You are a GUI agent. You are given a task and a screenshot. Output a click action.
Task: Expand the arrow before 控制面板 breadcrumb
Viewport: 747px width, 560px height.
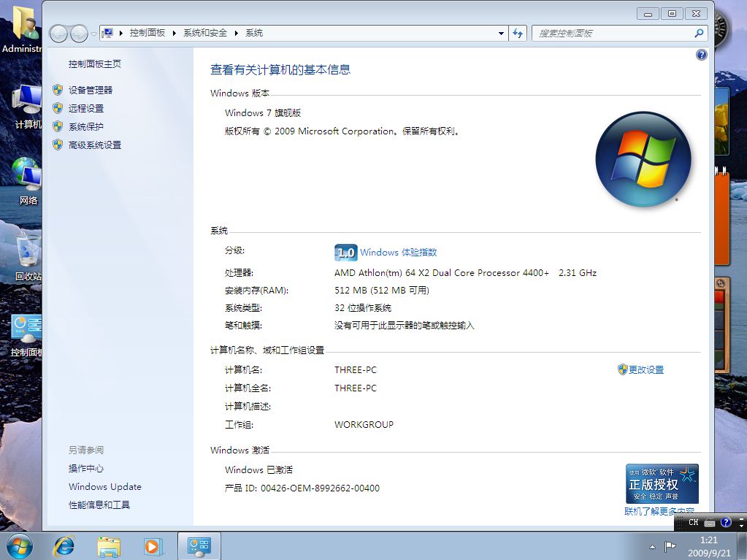tap(121, 33)
